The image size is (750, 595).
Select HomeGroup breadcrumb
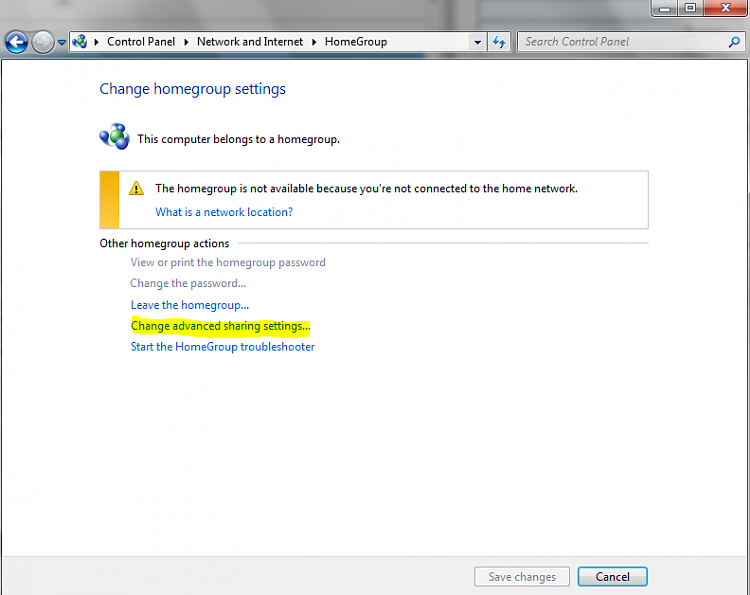pos(356,42)
